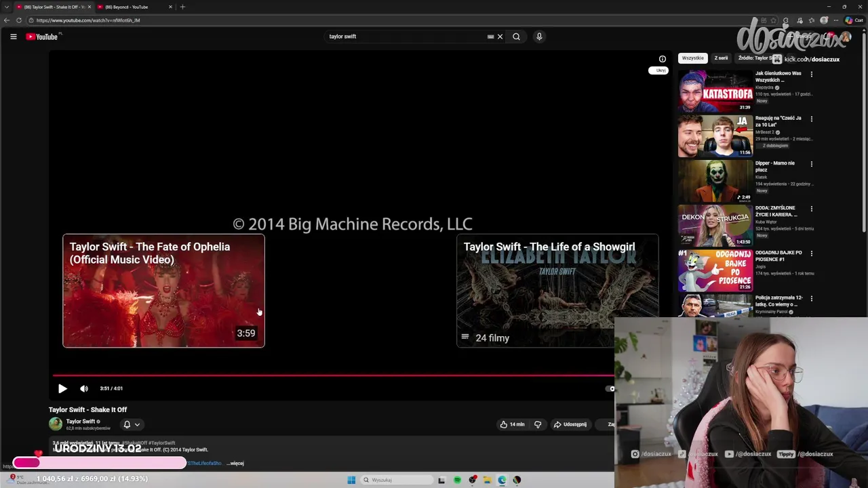This screenshot has height=488, width=868.
Task: Open the KATASTROFA video thumbnail
Action: coord(715,91)
